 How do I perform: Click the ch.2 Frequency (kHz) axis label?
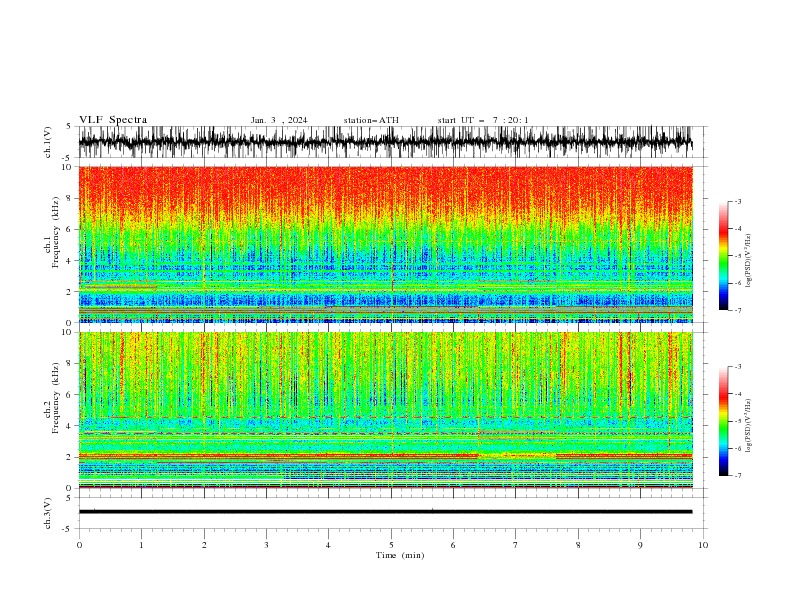(52, 398)
